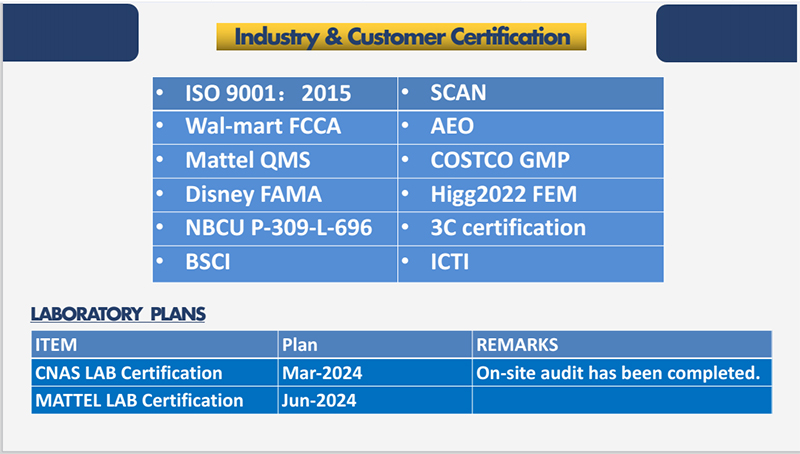The width and height of the screenshot is (800, 454).
Task: Select the REMARKS column header
Action: (x=622, y=344)
